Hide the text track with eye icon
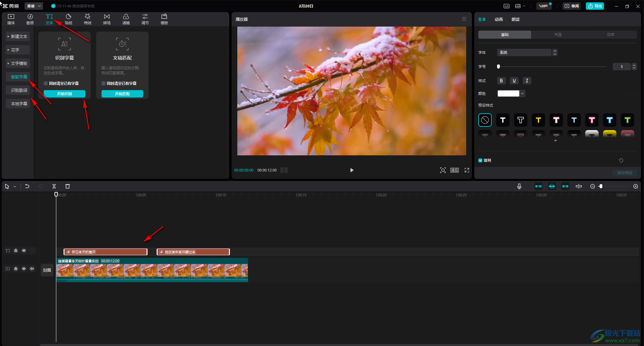644x346 pixels. click(x=24, y=251)
